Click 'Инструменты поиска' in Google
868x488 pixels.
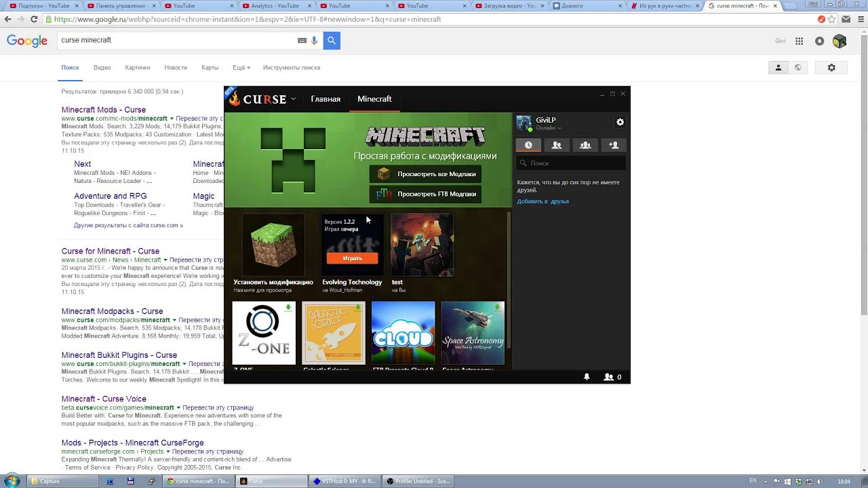pyautogui.click(x=292, y=68)
